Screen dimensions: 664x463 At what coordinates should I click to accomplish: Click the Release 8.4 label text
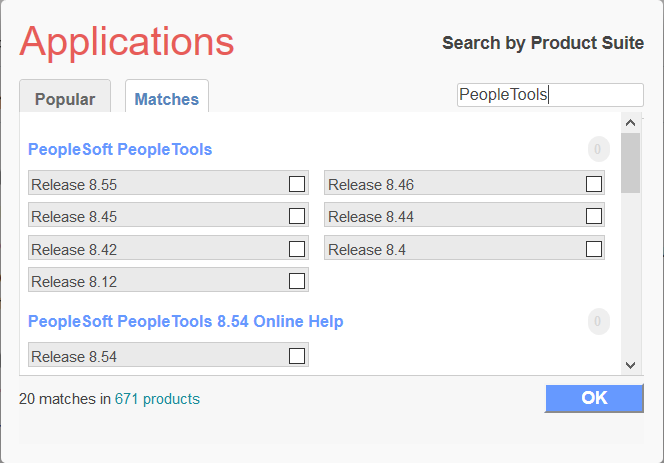tap(367, 250)
